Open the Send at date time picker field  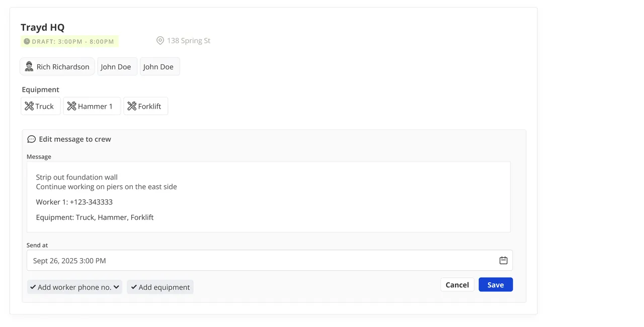click(270, 261)
